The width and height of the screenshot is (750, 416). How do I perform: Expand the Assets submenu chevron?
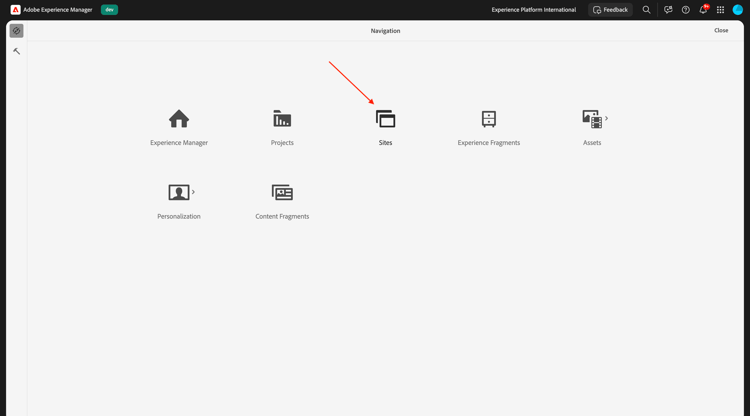[607, 118]
